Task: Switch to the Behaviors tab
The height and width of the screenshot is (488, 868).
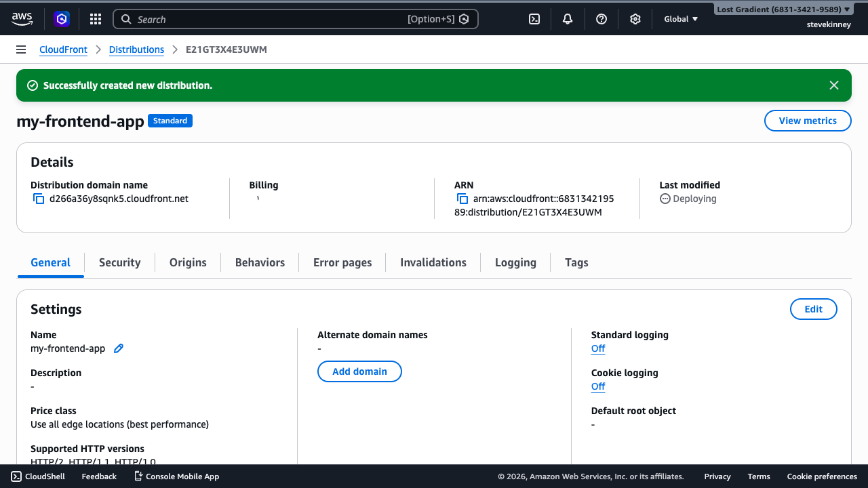Action: [260, 262]
